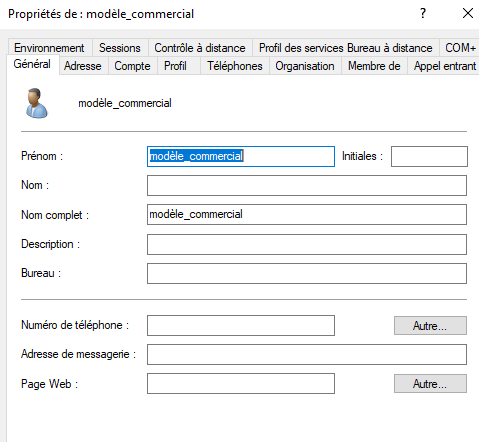Viewport: 479px width, 442px height.
Task: Click Autre button next to Page Web
Action: pos(430,384)
